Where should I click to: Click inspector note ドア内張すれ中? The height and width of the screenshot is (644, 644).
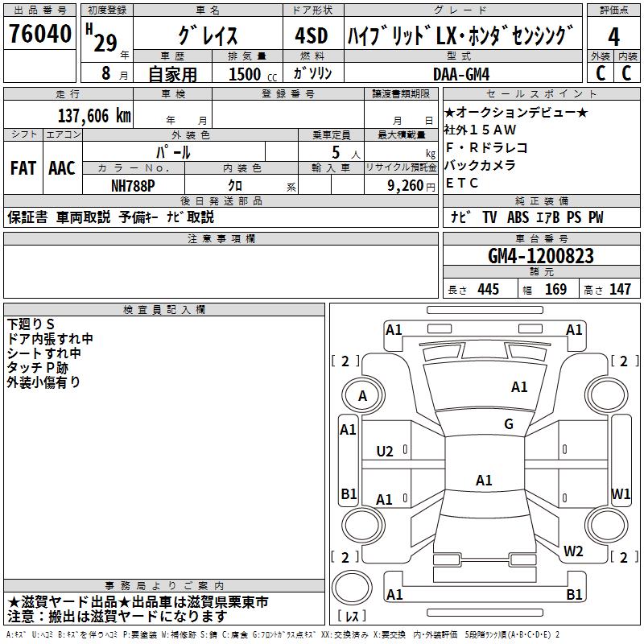(x=50, y=338)
